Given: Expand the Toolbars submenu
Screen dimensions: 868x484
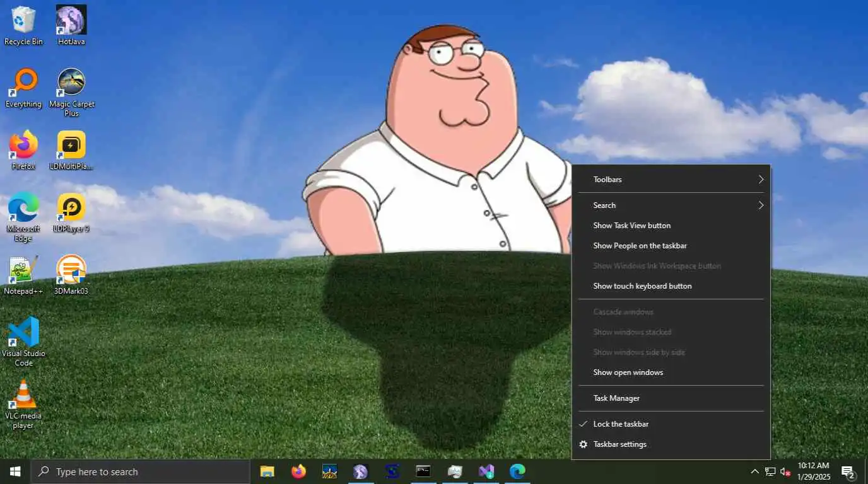Looking at the screenshot, I should pos(671,180).
